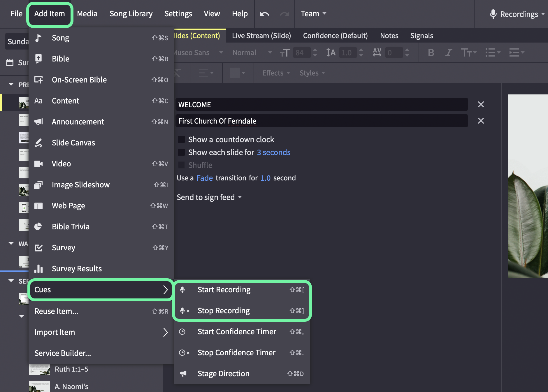Remove the First Church Of Ferndale line
The width and height of the screenshot is (548, 392).
pos(481,121)
